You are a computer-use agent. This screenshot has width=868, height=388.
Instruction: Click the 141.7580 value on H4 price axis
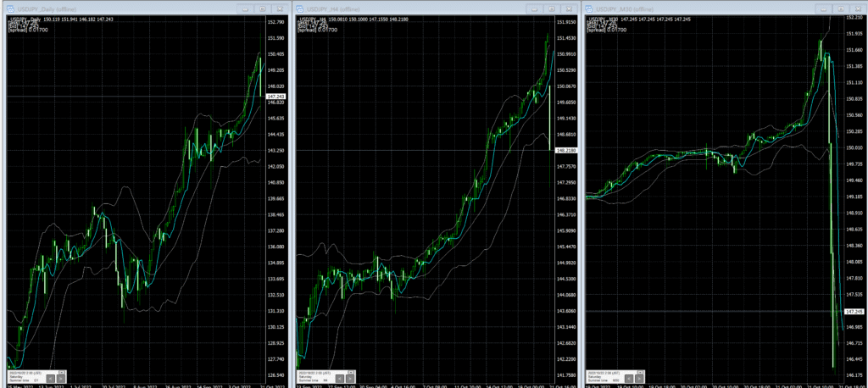click(x=566, y=375)
